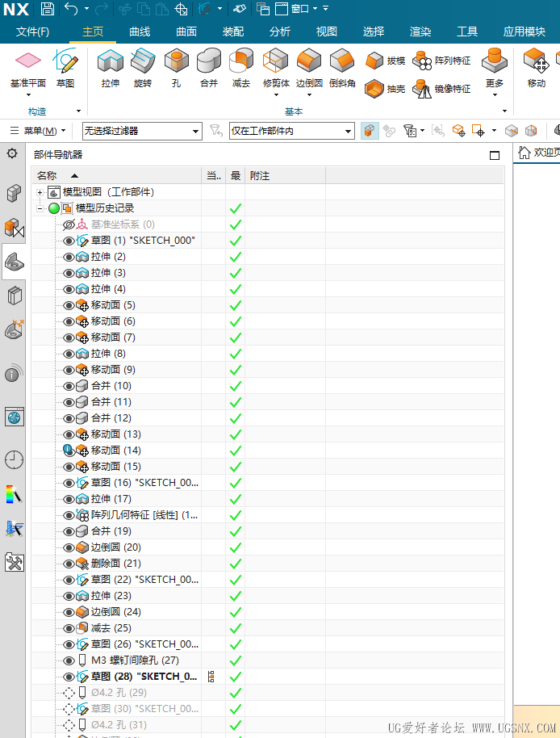The width and height of the screenshot is (560, 738).
Task: Hide the 拉伸 (2) feature visibility
Action: 69,257
